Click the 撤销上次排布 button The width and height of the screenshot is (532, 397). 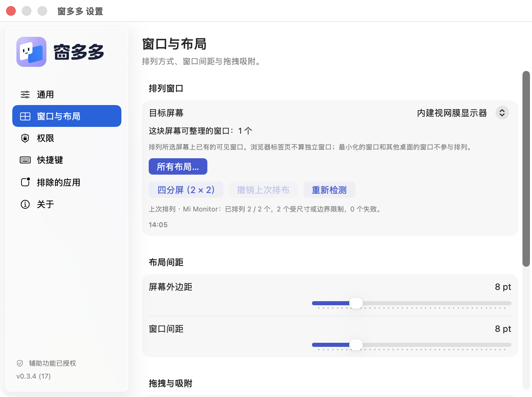[263, 190]
